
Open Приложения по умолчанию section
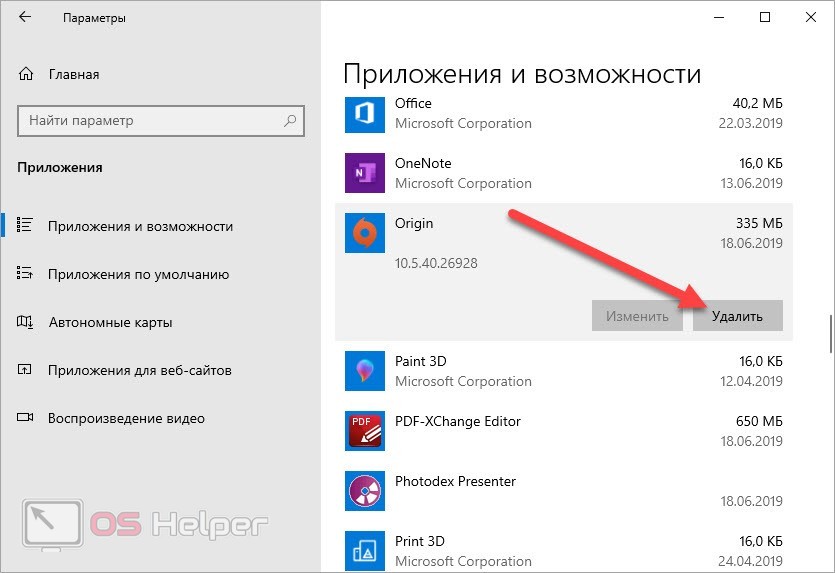click(138, 275)
